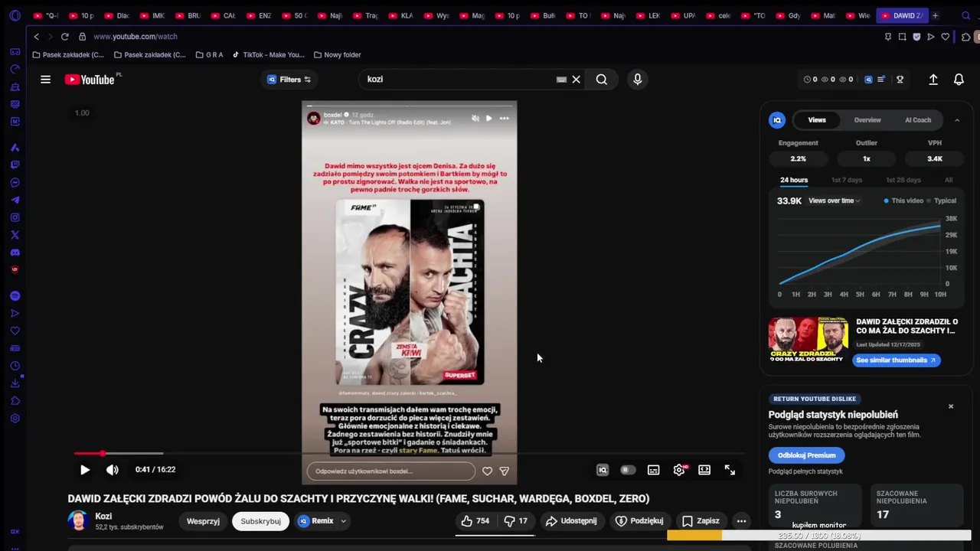The height and width of the screenshot is (551, 980).
Task: Share video with Udostępnij button
Action: (570, 521)
